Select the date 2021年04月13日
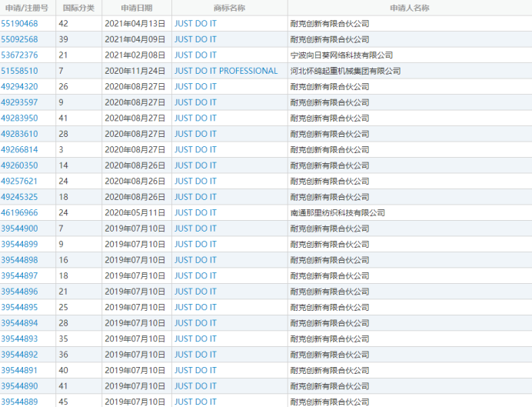The height and width of the screenshot is (407, 532). coord(135,23)
